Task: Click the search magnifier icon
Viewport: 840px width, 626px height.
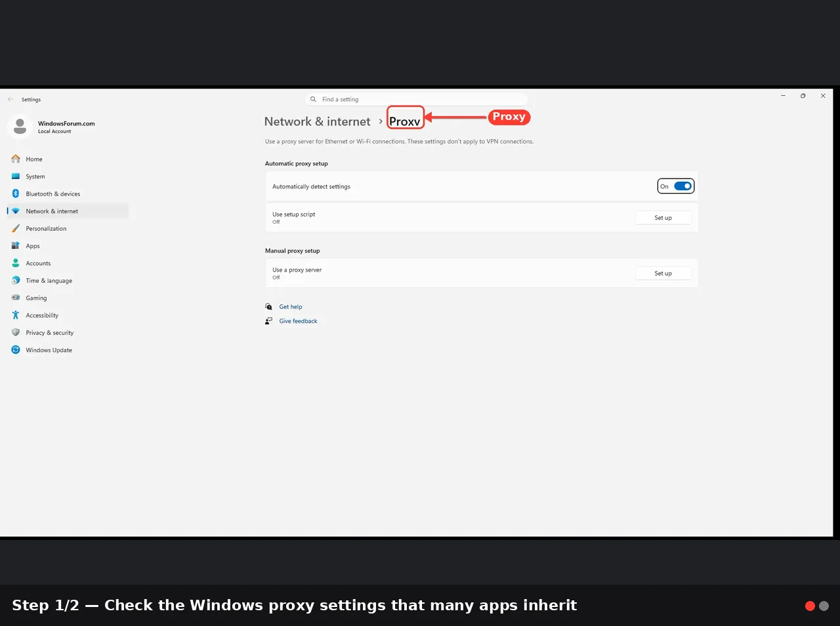Action: coord(313,99)
